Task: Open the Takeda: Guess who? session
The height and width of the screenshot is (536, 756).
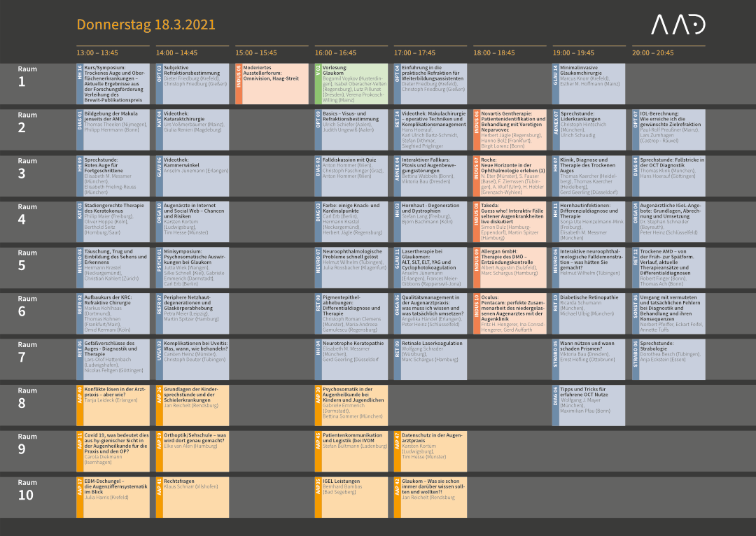Action: point(512,223)
